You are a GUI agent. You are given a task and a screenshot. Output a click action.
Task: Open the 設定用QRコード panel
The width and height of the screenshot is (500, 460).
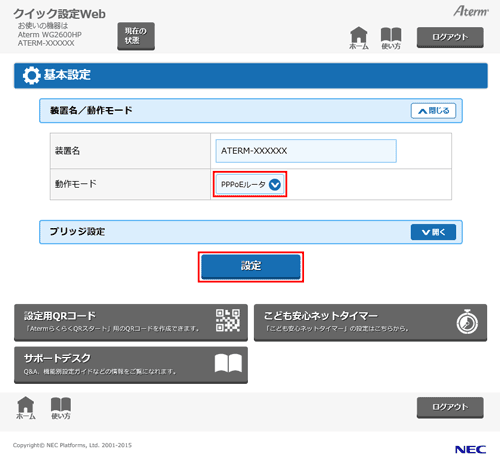[131, 322]
